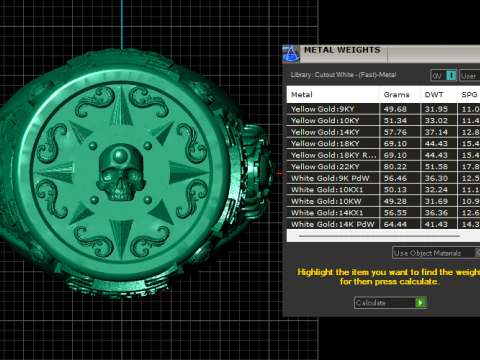
Task: Select the White Gold:14KX1 row
Action: coord(383,212)
